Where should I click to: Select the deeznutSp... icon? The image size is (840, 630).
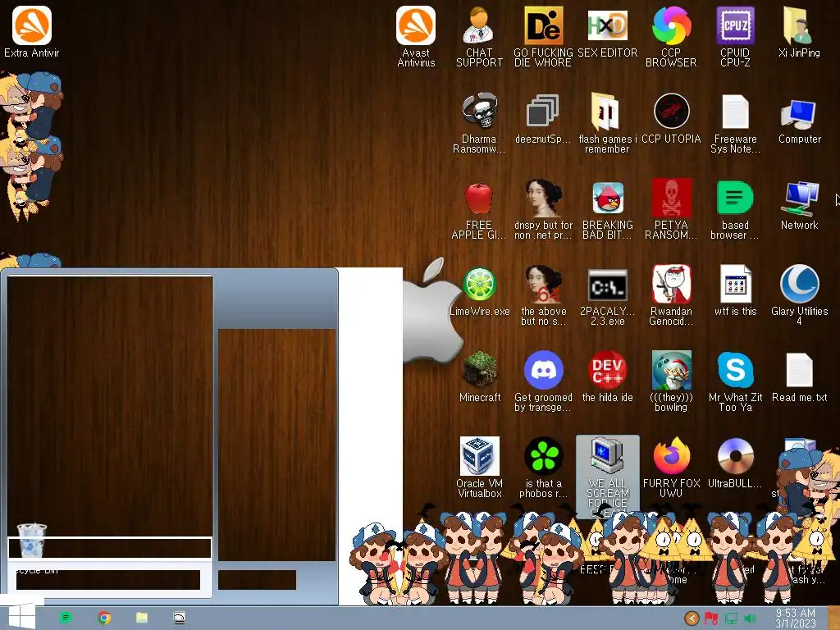point(543,119)
